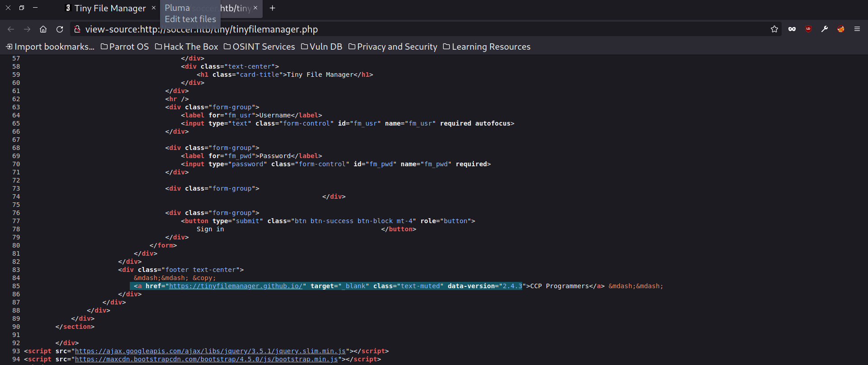Go back to the previous page
This screenshot has width=868, height=365.
pyautogui.click(x=11, y=29)
